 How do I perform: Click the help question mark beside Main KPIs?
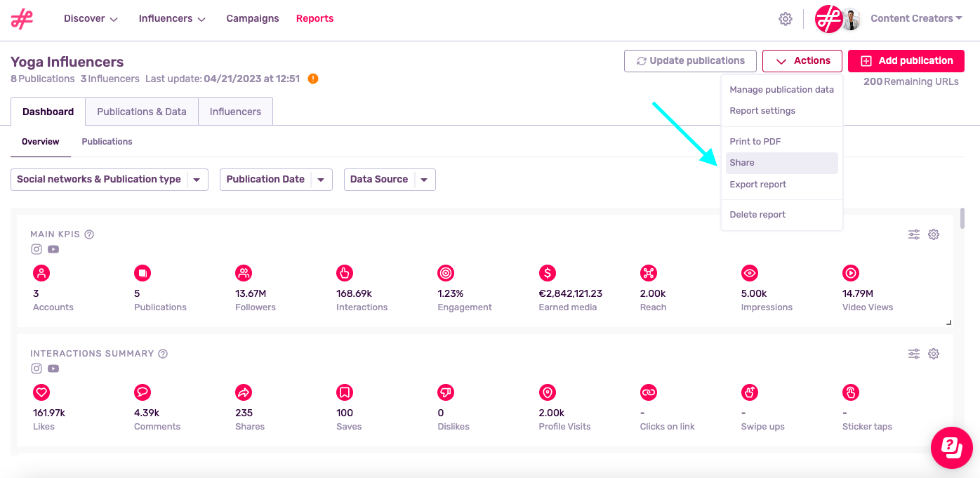click(x=89, y=234)
